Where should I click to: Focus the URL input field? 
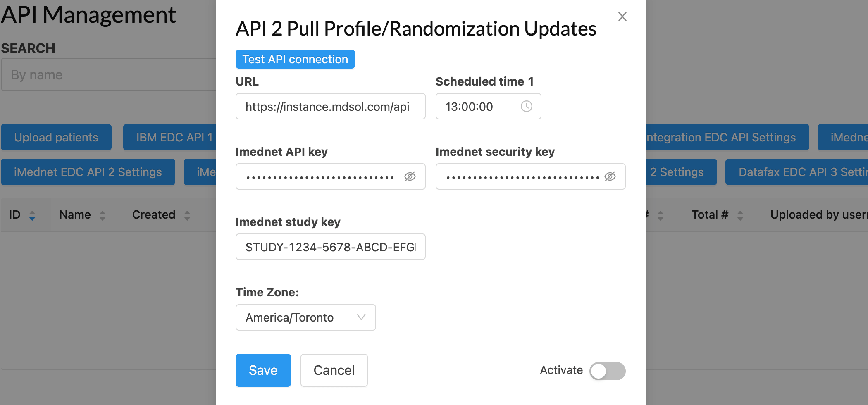click(330, 106)
